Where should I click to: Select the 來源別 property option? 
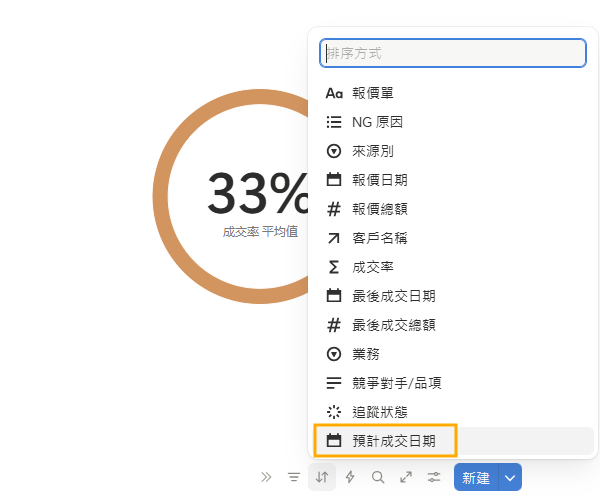point(373,151)
